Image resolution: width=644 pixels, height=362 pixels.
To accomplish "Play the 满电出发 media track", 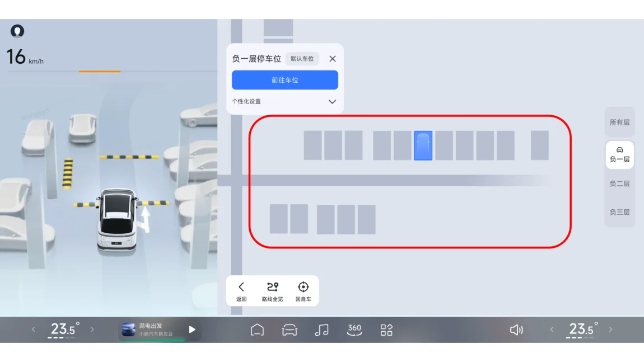I will 192,330.
